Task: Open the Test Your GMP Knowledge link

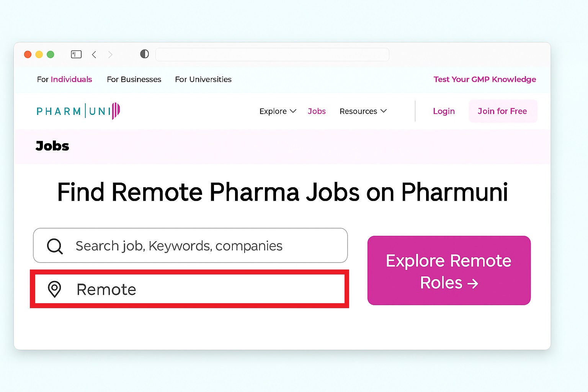Action: [485, 80]
